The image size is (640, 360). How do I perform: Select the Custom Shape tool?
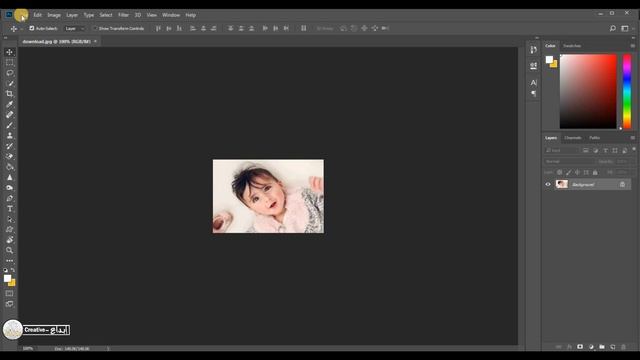click(9, 229)
